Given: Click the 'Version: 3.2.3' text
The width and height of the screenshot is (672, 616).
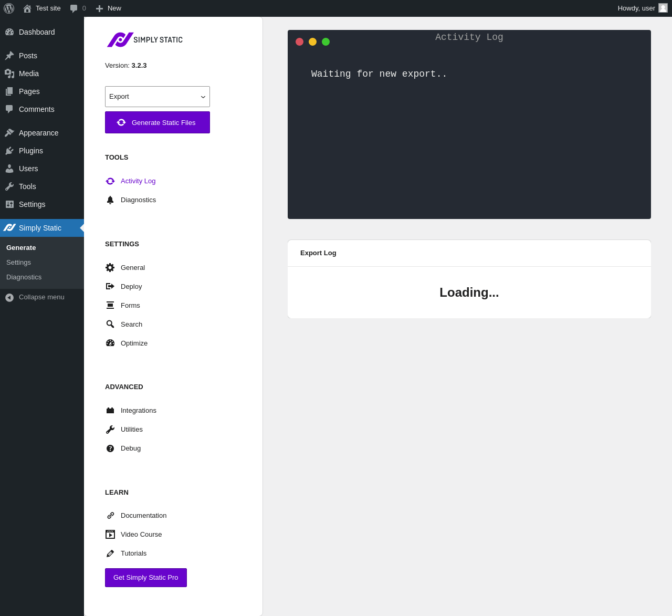Looking at the screenshot, I should click(126, 66).
